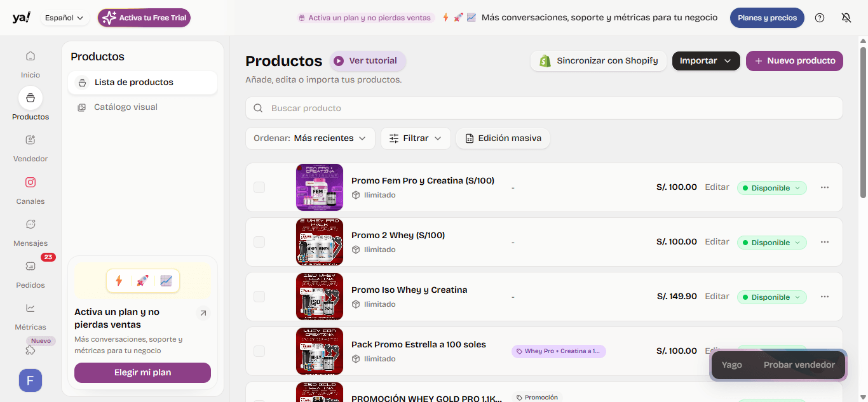The width and height of the screenshot is (868, 402).
Task: Select the Productos sidebar icon
Action: pyautogui.click(x=31, y=98)
